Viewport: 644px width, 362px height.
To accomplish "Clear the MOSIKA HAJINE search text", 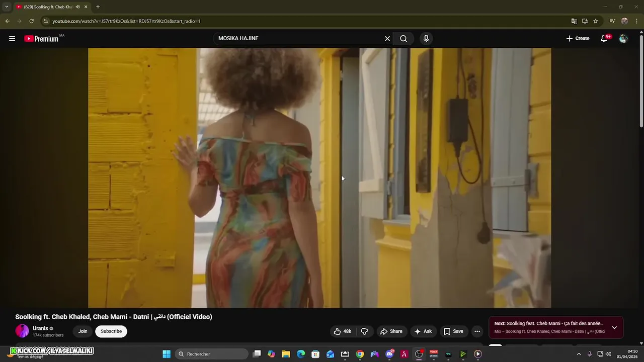I will coord(387,39).
